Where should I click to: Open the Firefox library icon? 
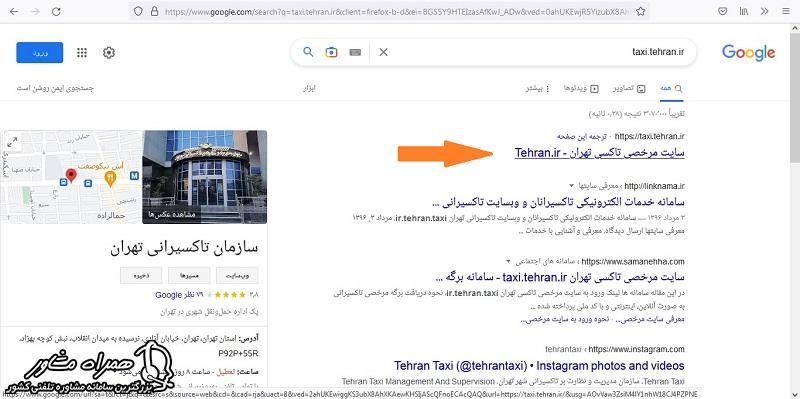pyautogui.click(x=744, y=11)
